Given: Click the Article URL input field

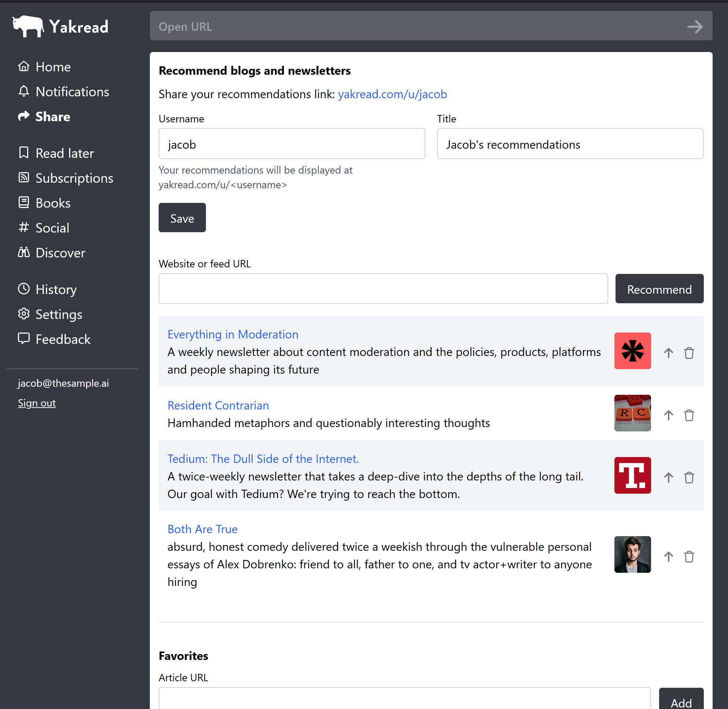Looking at the screenshot, I should (404, 699).
